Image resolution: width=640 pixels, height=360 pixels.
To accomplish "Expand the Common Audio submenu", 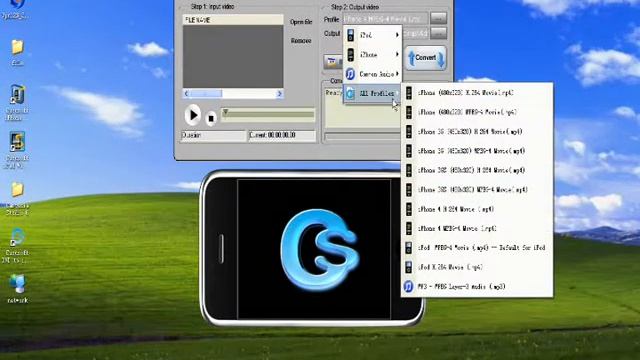I will pyautogui.click(x=373, y=74).
